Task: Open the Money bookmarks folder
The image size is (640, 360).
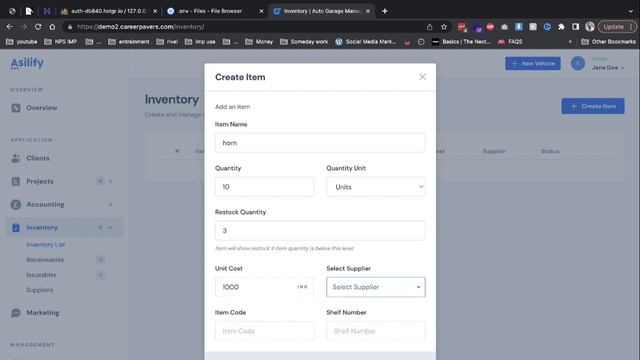Action: coord(259,42)
